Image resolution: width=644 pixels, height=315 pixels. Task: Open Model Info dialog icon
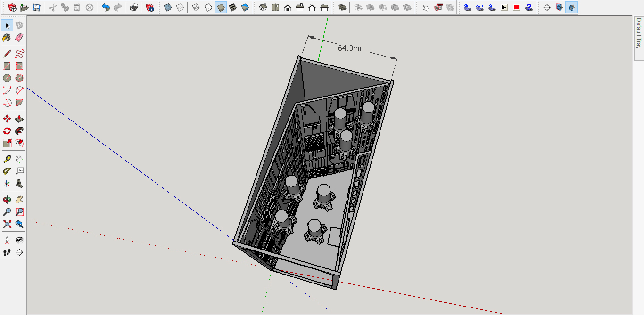click(150, 8)
